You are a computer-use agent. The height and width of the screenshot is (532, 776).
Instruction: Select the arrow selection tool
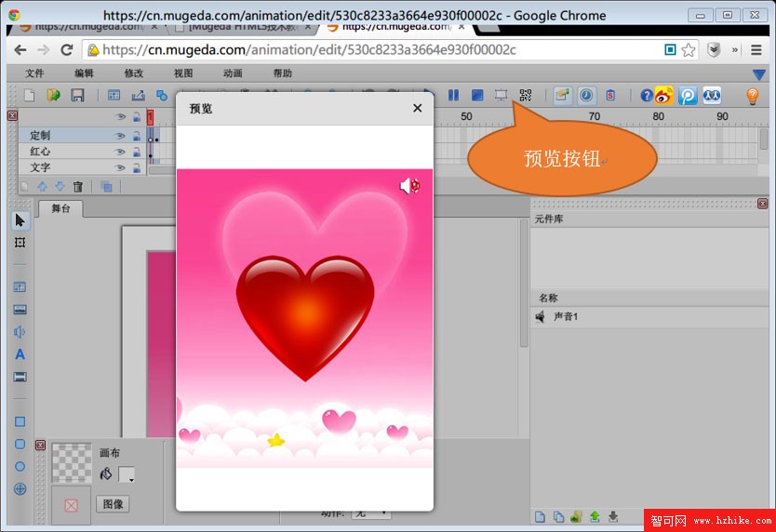coord(20,220)
